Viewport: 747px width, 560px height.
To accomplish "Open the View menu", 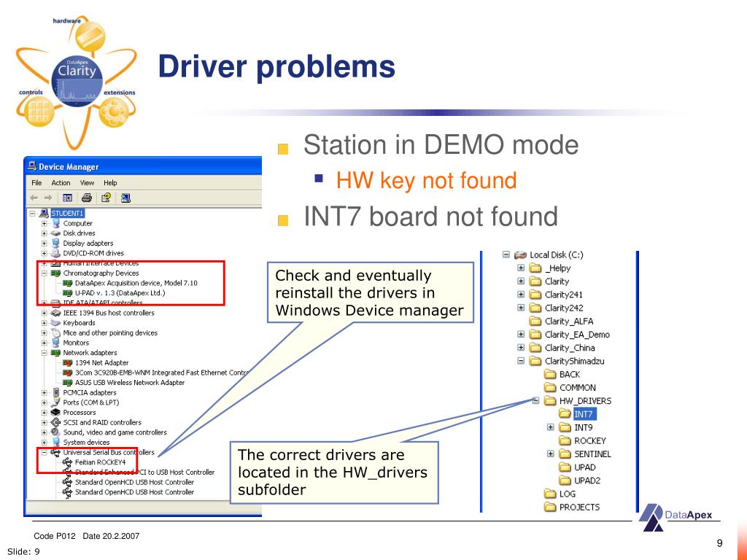I will (88, 183).
